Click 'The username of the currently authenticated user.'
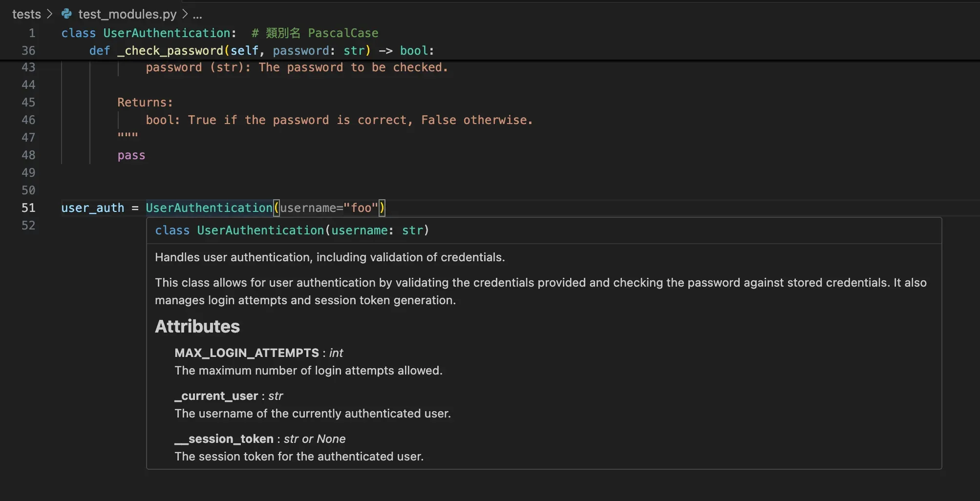The height and width of the screenshot is (501, 980). click(313, 413)
